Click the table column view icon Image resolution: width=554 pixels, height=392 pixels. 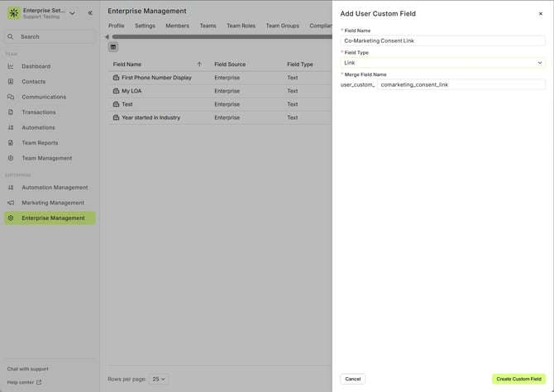tap(113, 47)
